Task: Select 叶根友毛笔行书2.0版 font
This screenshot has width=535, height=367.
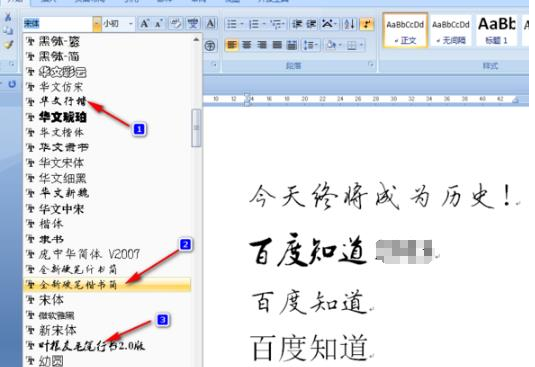Action: click(x=107, y=346)
